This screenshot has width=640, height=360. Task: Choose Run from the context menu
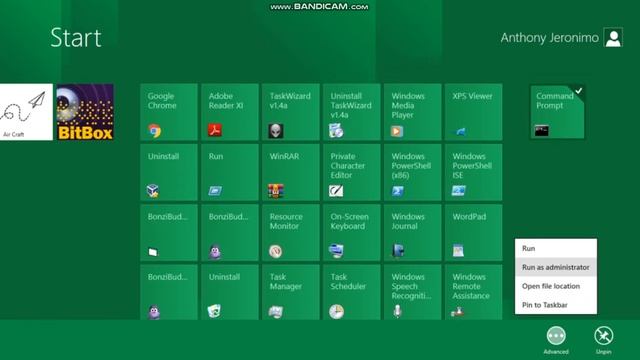pos(556,248)
